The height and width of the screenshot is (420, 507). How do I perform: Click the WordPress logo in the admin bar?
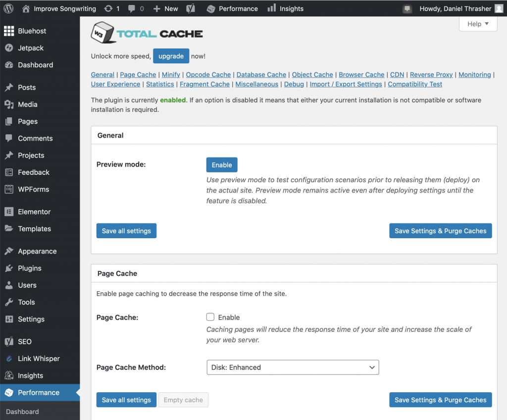8,8
